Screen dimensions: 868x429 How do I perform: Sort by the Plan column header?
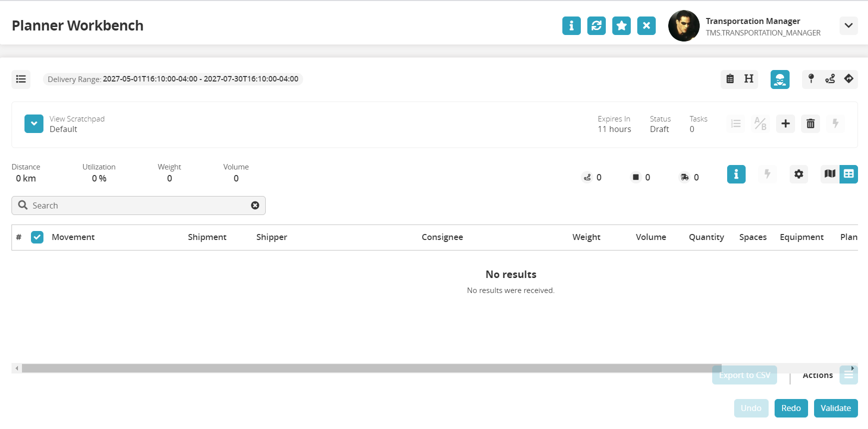click(849, 237)
